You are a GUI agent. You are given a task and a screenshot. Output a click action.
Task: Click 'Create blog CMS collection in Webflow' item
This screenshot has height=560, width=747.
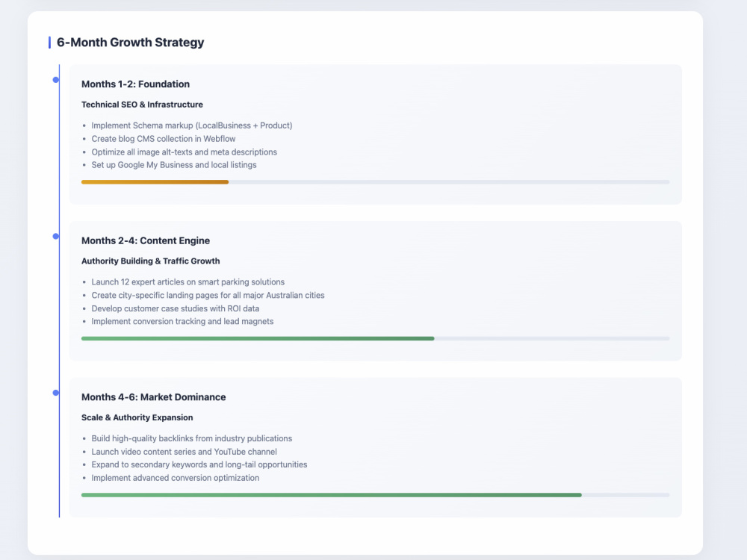164,139
